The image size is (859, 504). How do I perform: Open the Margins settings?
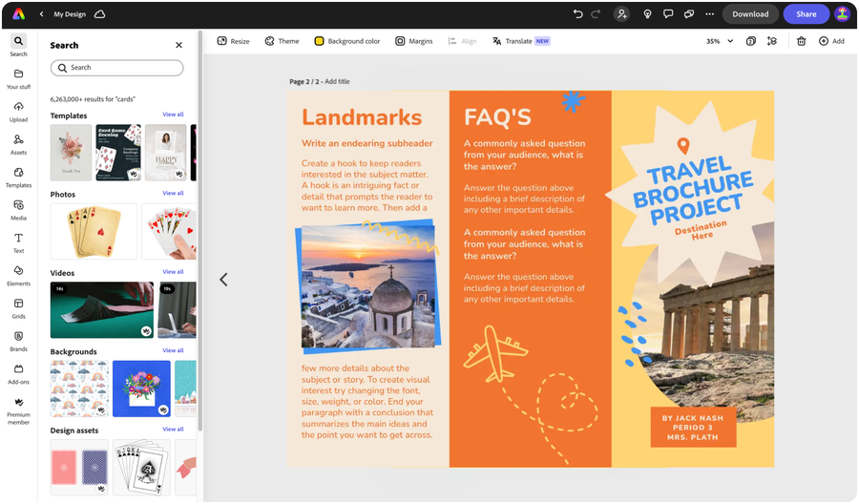414,41
